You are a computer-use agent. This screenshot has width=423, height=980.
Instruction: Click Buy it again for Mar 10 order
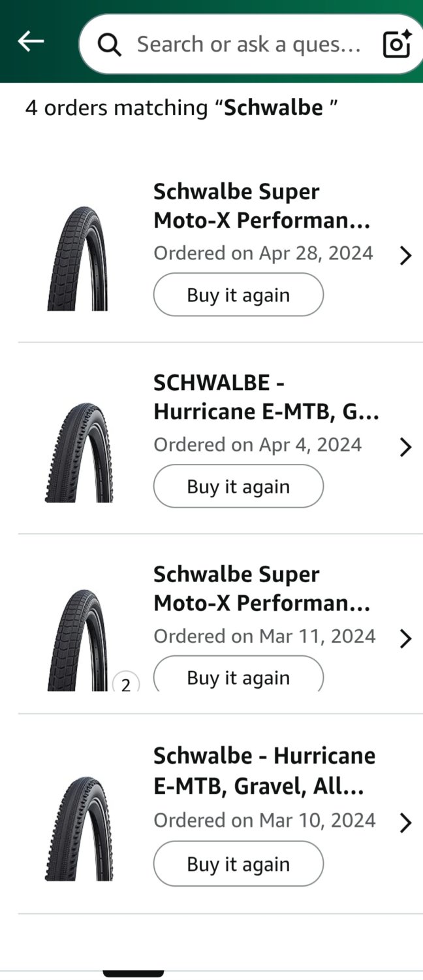pyautogui.click(x=238, y=864)
